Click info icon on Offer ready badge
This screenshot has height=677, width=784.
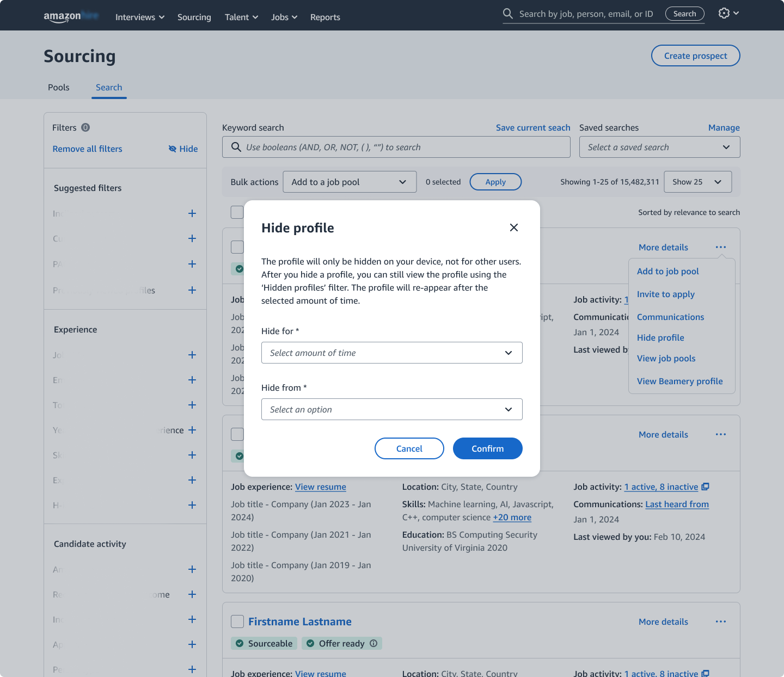click(373, 643)
